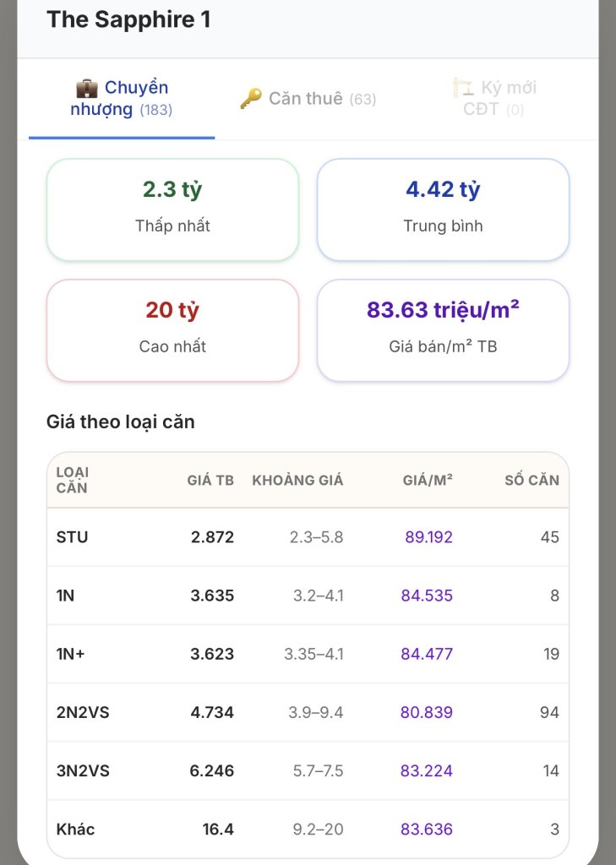Click the key icon beside Căn thuê
This screenshot has width=616, height=865.
[x=251, y=99]
